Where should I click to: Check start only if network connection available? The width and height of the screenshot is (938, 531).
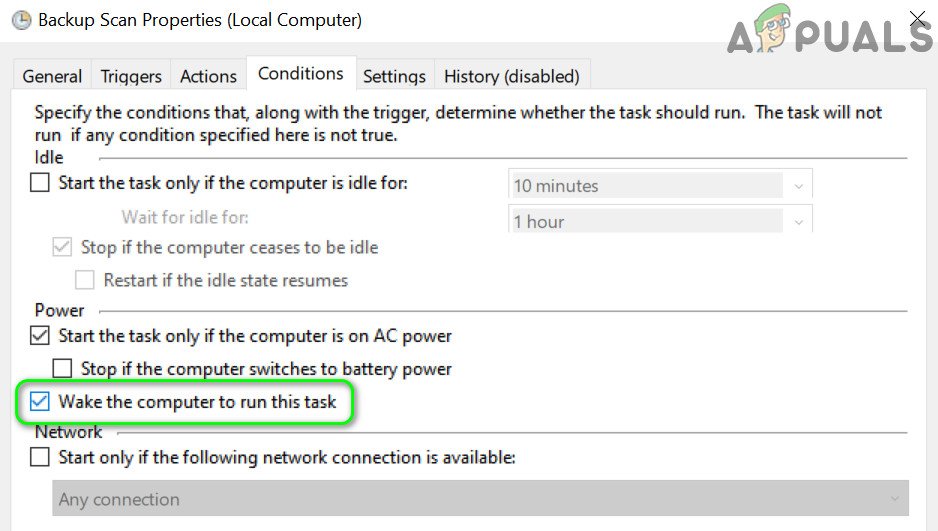click(x=40, y=457)
